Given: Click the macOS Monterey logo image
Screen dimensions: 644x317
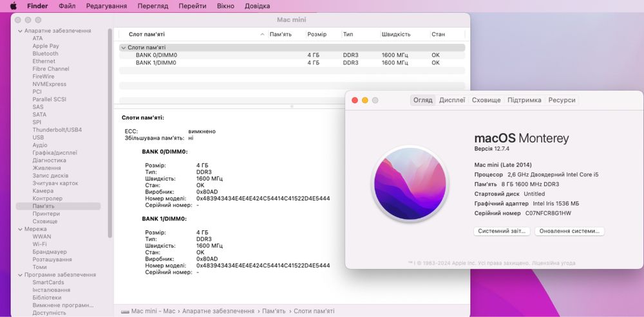Looking at the screenshot, I should [x=410, y=183].
